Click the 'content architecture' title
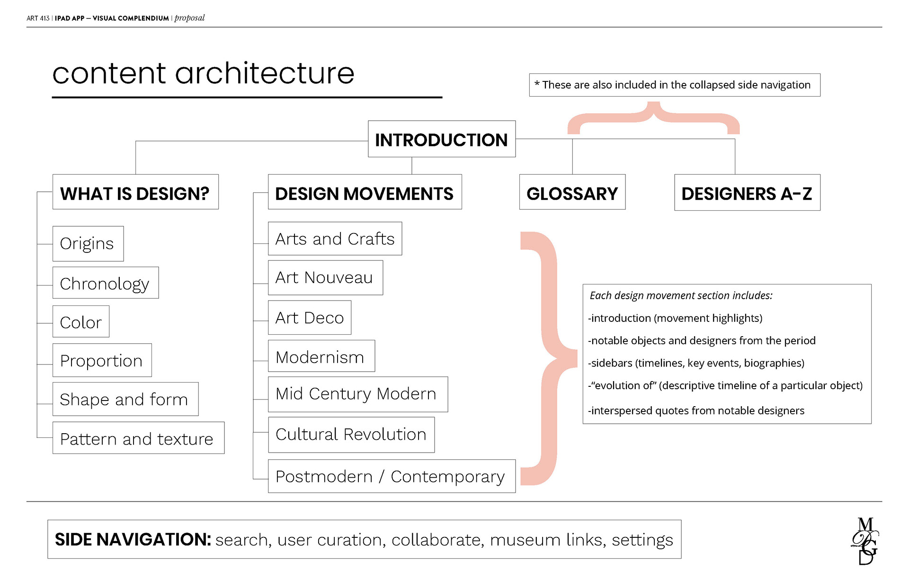 203,73
